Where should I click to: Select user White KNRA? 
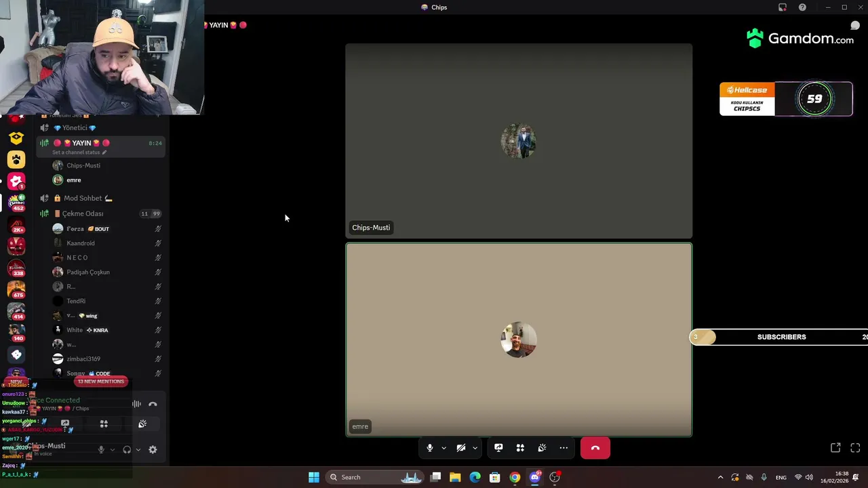pos(108,330)
